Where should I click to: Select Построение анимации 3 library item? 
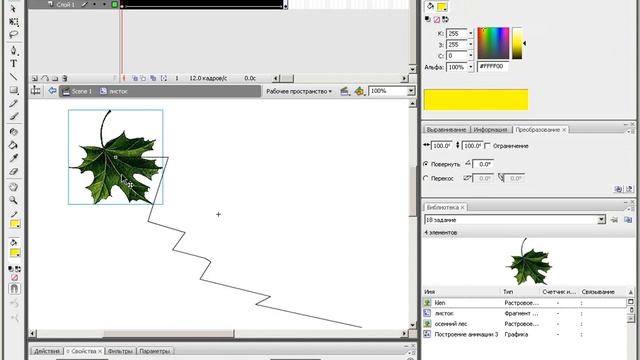(524, 334)
